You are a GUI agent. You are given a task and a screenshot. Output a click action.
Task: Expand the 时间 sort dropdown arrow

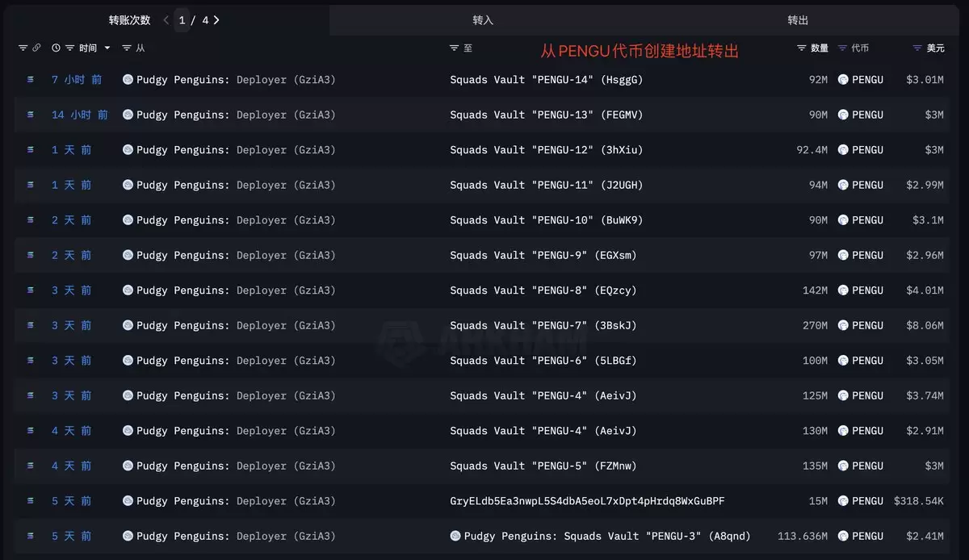click(x=107, y=48)
